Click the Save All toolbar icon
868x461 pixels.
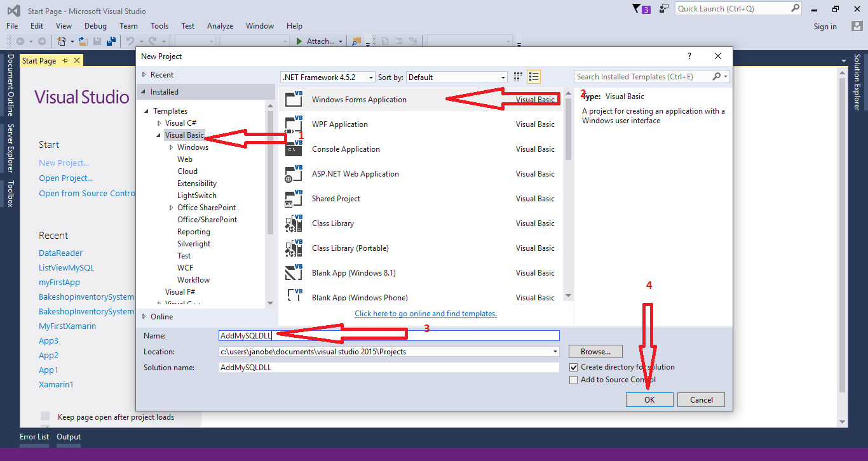(x=111, y=41)
